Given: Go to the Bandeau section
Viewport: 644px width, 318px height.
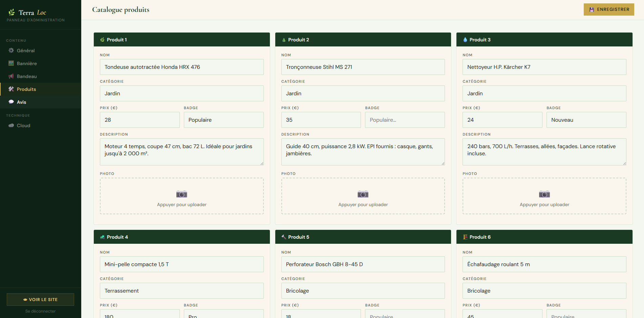Looking at the screenshot, I should click(x=41, y=76).
